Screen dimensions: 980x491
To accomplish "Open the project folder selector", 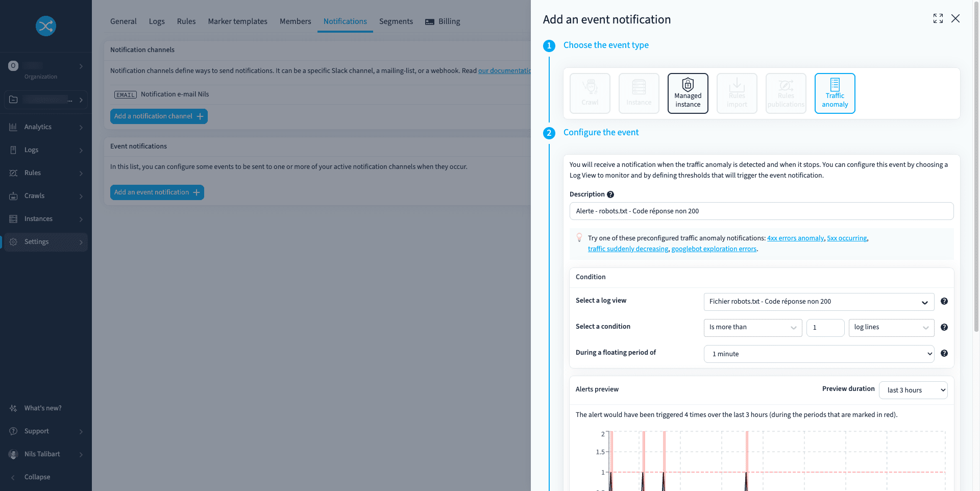I will coord(45,100).
